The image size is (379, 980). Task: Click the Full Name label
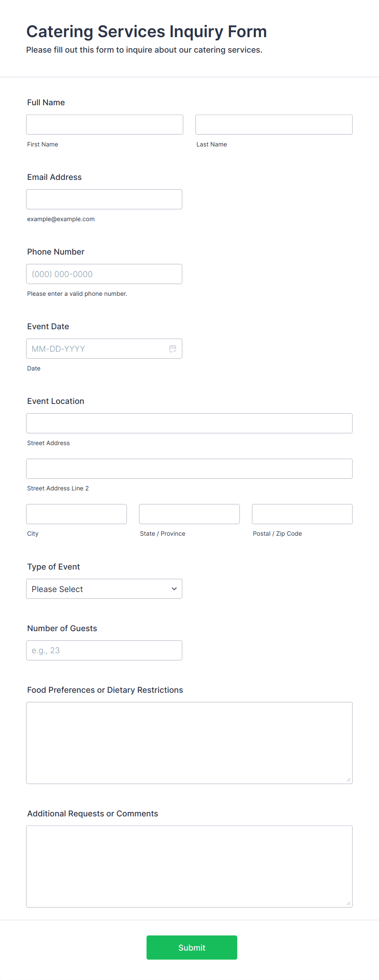point(46,102)
